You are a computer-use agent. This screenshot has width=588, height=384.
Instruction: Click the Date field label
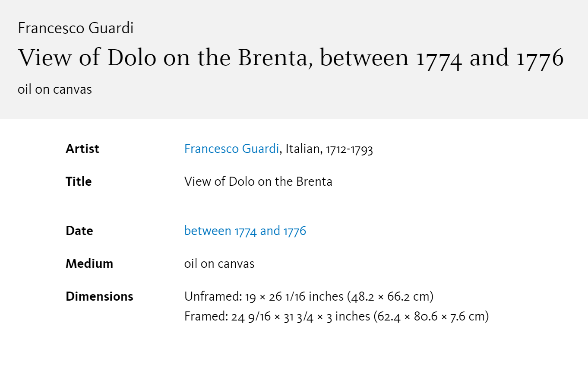tap(79, 231)
